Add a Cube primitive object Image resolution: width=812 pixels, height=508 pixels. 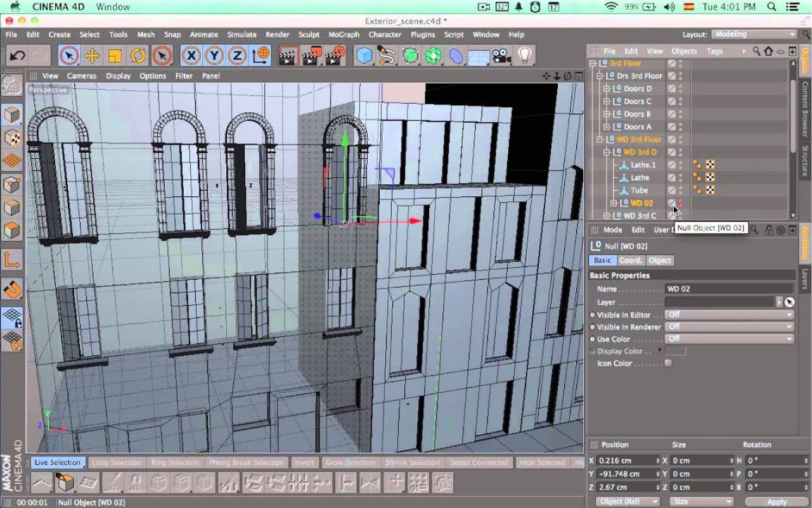(364, 56)
